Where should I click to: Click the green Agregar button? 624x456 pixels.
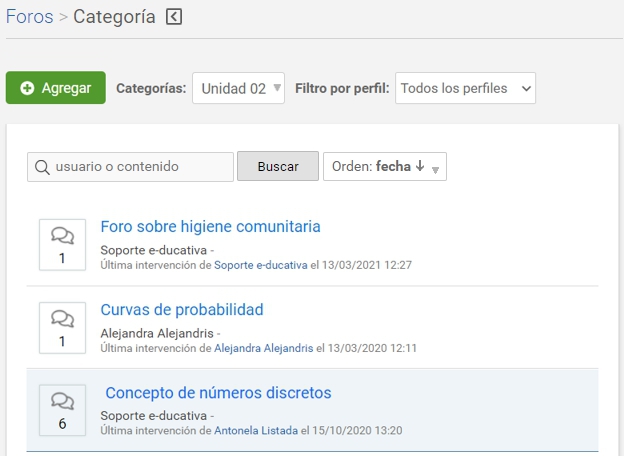(55, 88)
